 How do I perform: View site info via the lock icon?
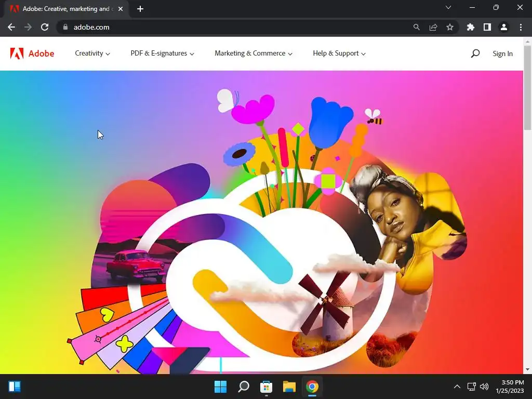[65, 27]
